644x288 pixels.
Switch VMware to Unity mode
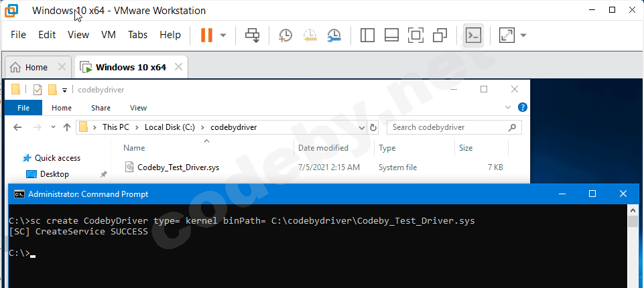[x=440, y=35]
